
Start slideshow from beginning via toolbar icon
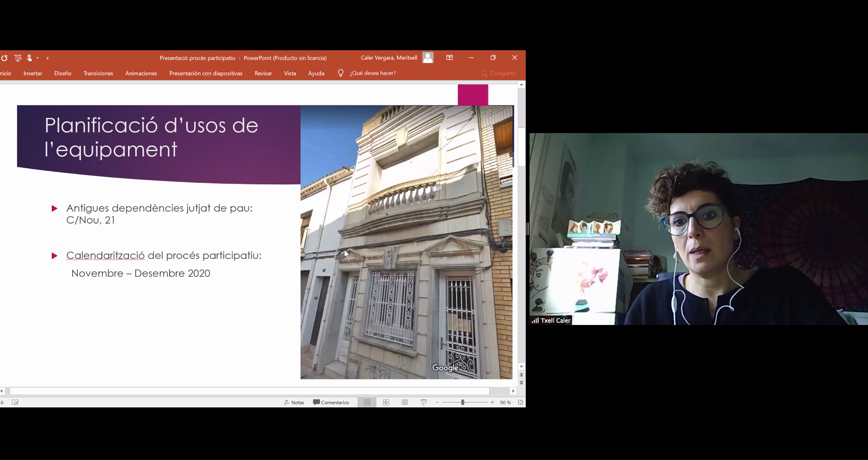click(x=18, y=58)
